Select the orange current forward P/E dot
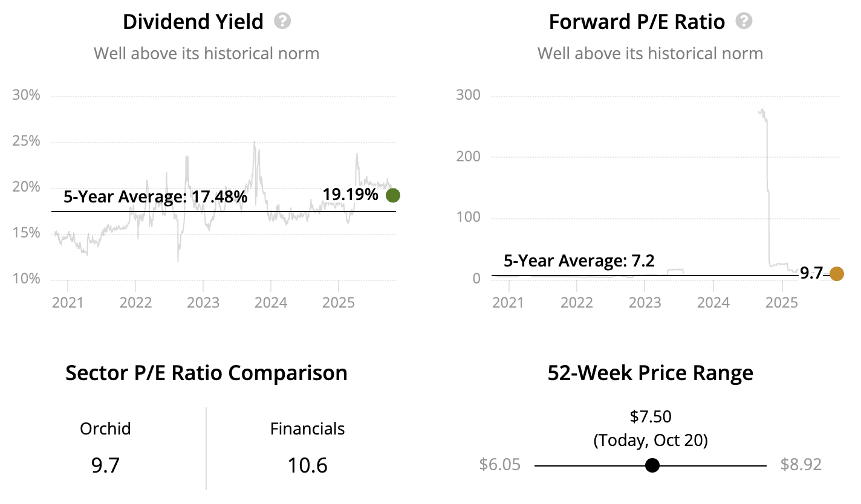The height and width of the screenshot is (504, 861). (836, 274)
